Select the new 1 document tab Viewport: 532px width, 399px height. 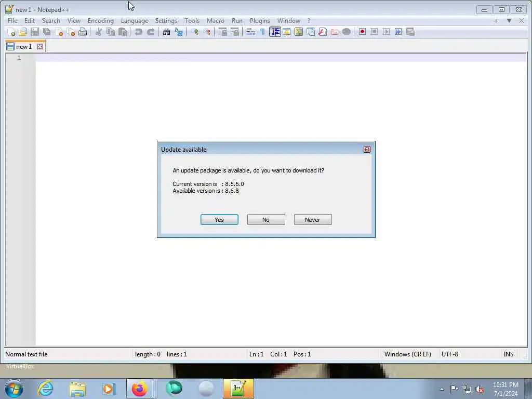coord(25,46)
